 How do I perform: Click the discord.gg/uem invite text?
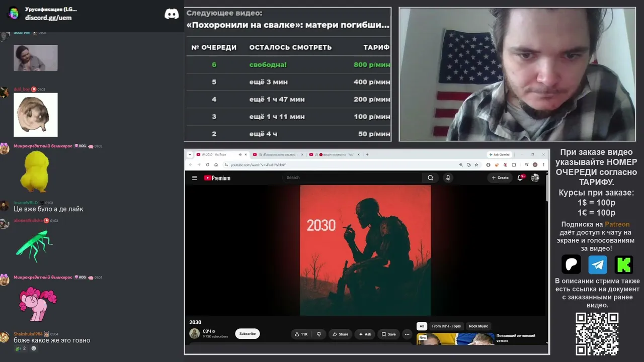click(48, 18)
